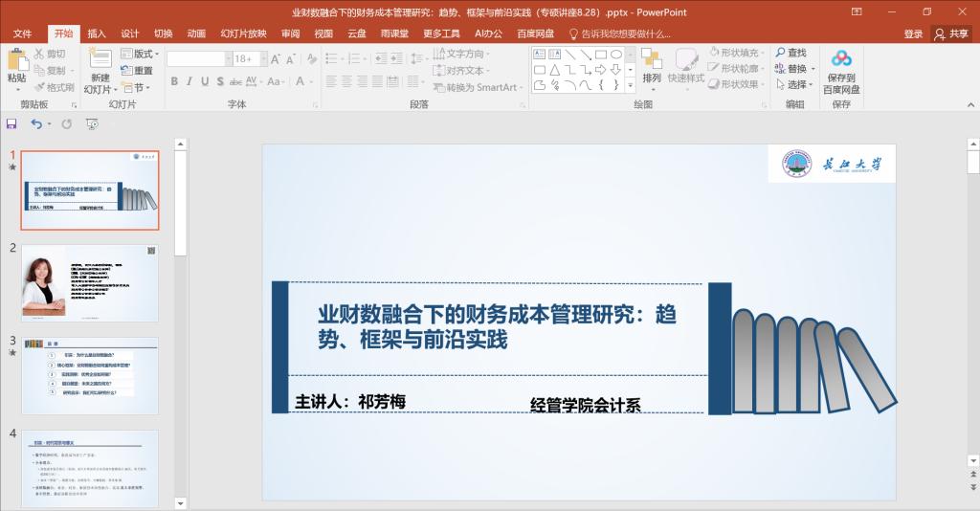Select the oval shape in shapes gallery
The width and height of the screenshot is (980, 511).
(616, 55)
